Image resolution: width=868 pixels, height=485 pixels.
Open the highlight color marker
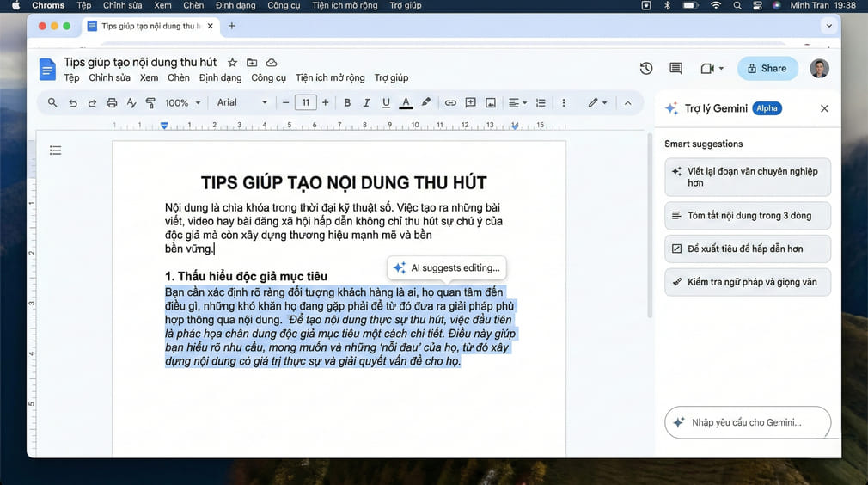coord(425,102)
